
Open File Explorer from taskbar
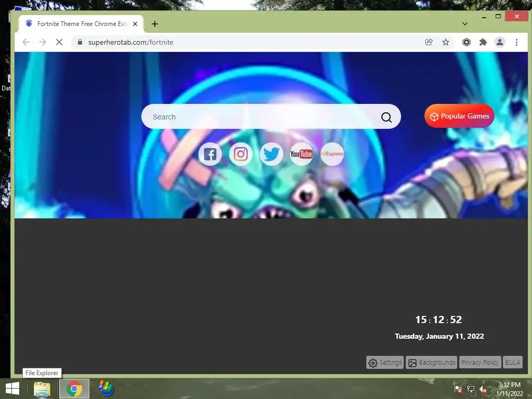(42, 389)
